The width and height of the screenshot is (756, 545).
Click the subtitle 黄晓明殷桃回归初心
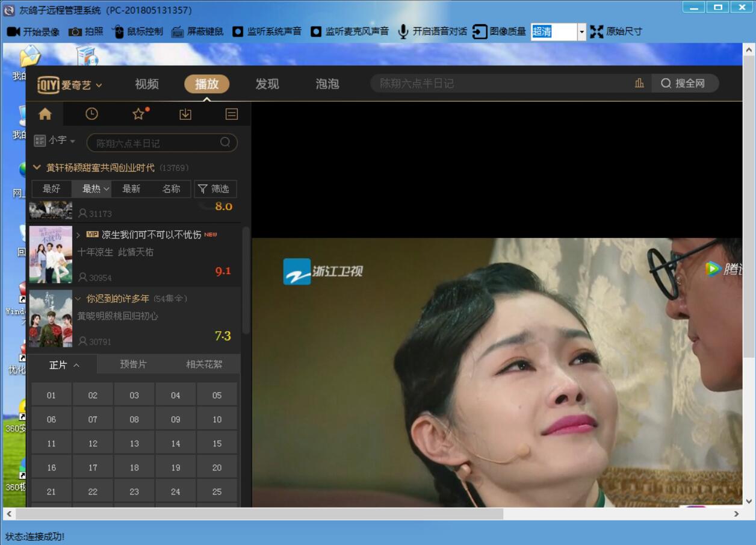point(118,316)
